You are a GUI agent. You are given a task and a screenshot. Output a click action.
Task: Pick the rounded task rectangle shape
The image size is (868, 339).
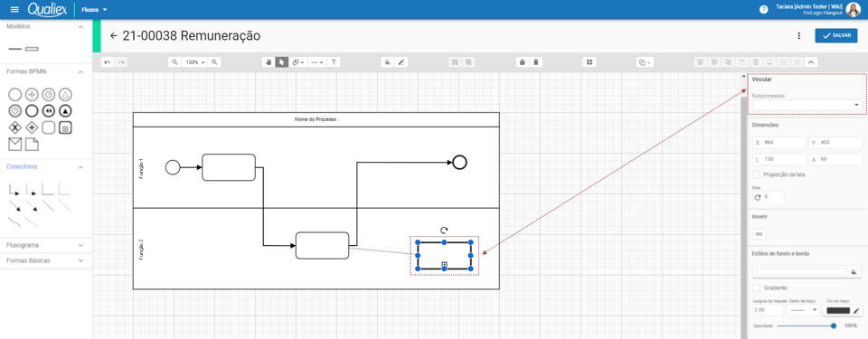(48, 127)
